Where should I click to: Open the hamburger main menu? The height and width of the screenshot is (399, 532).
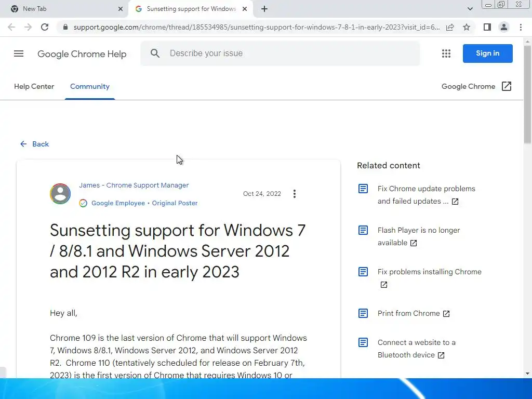[19, 54]
